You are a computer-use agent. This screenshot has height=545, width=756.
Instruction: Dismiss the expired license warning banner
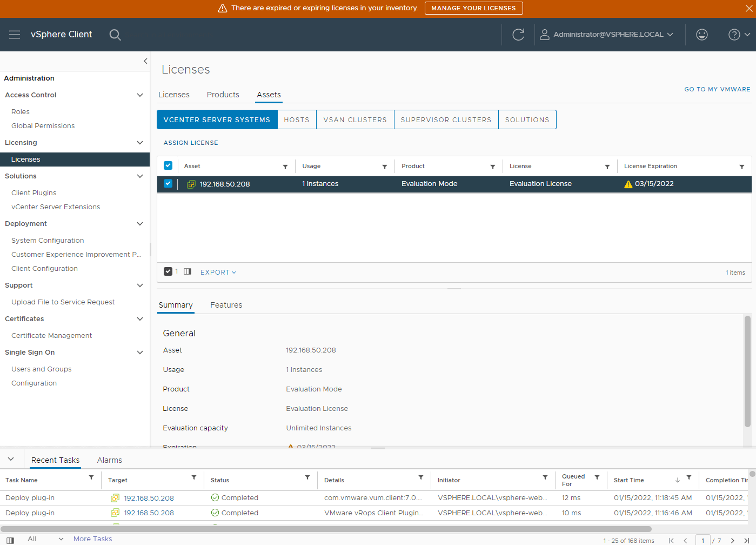[x=748, y=8]
